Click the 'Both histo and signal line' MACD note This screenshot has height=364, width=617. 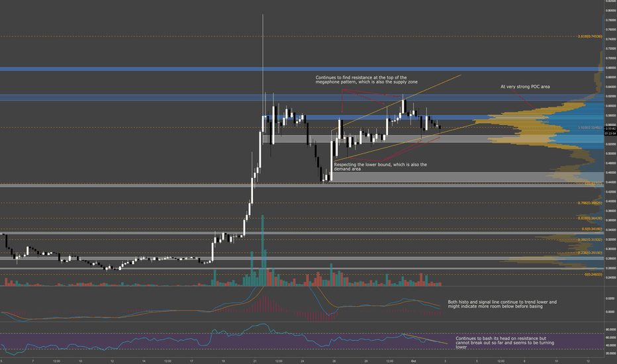[x=502, y=304]
